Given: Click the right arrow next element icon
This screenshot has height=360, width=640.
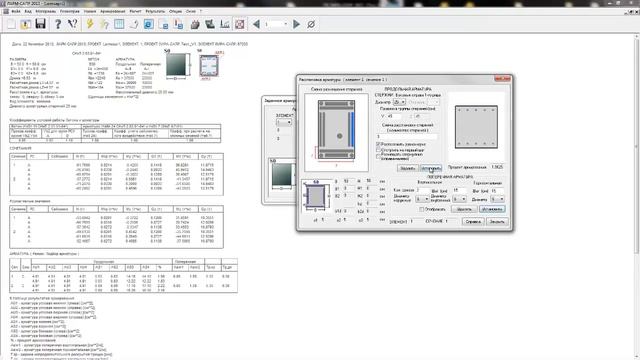Looking at the screenshot, I should [297, 24].
